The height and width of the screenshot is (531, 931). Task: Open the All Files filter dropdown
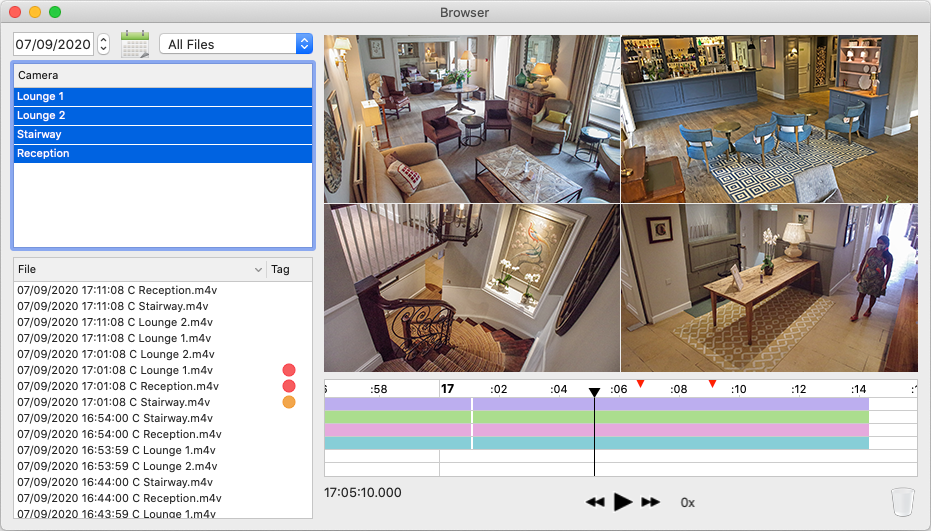tap(236, 44)
